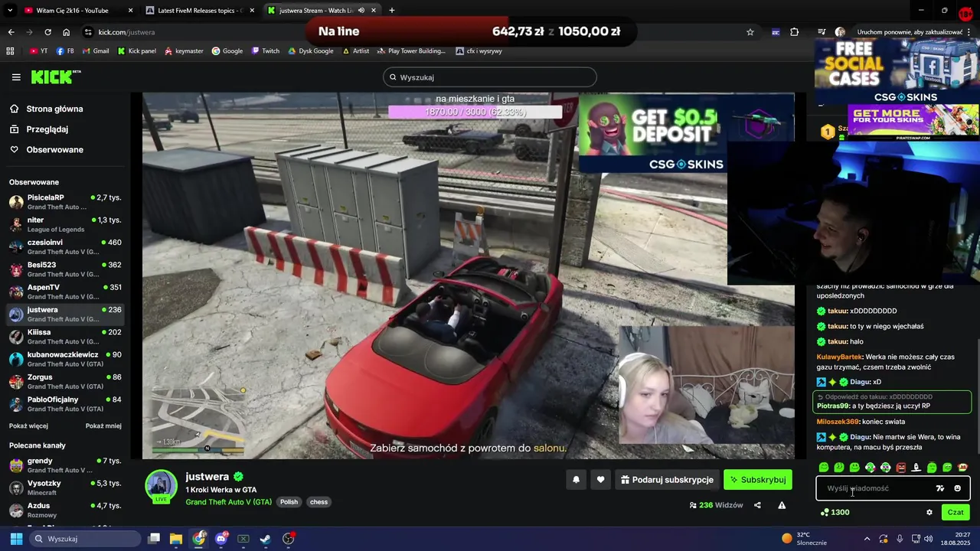This screenshot has height=551, width=980.
Task: Switch to Latest FiveM Releases tab
Action: [x=201, y=11]
